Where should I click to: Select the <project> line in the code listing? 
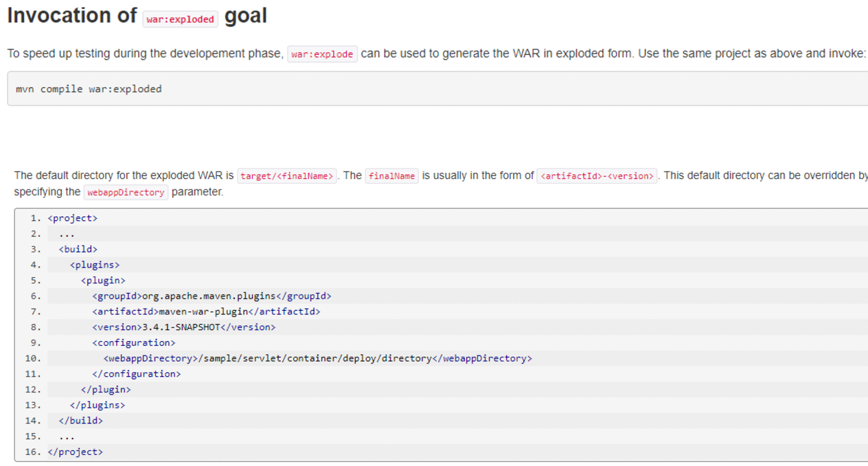tap(73, 218)
